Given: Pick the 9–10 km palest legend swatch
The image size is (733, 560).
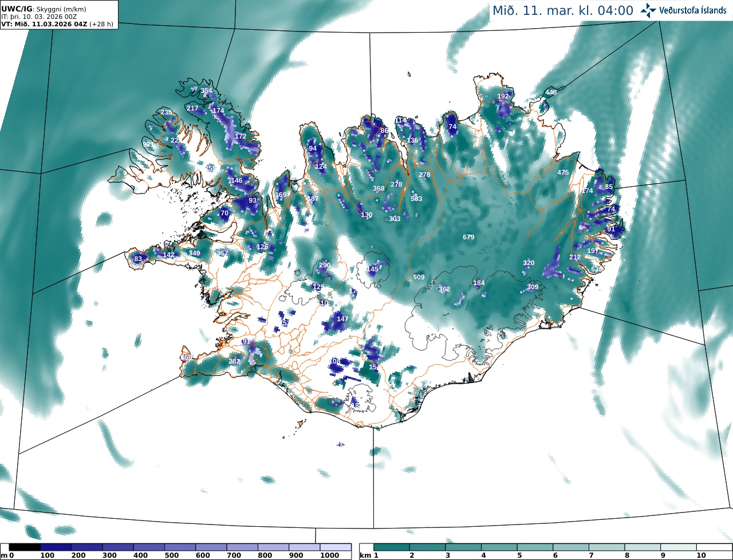Looking at the screenshot, I should (679, 547).
